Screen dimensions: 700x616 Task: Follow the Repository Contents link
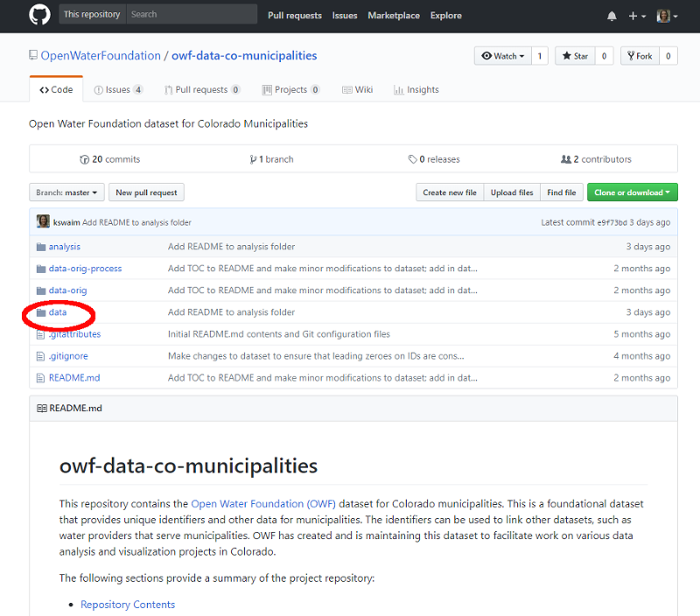click(128, 604)
